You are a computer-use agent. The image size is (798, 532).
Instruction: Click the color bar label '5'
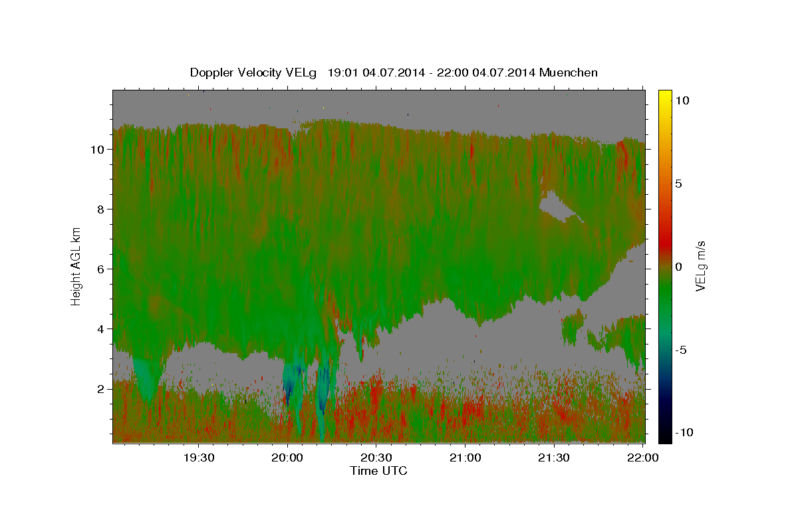679,183
